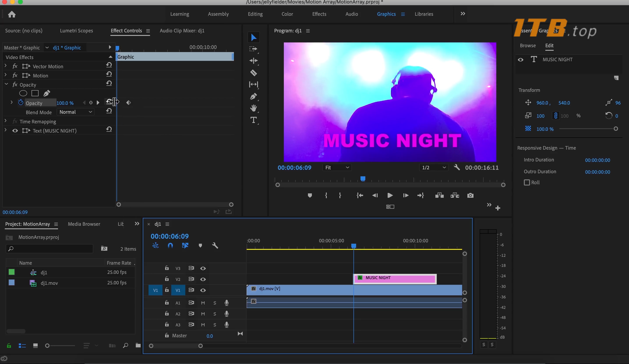Click the Razor tool icon
This screenshot has width=629, height=364.
[x=253, y=73]
